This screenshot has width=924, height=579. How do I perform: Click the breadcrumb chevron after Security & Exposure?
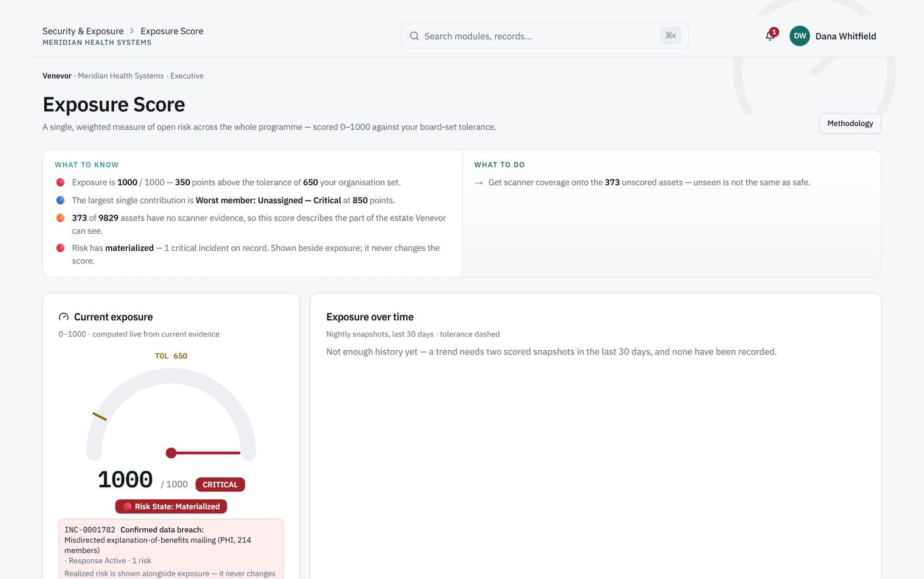pos(132,31)
